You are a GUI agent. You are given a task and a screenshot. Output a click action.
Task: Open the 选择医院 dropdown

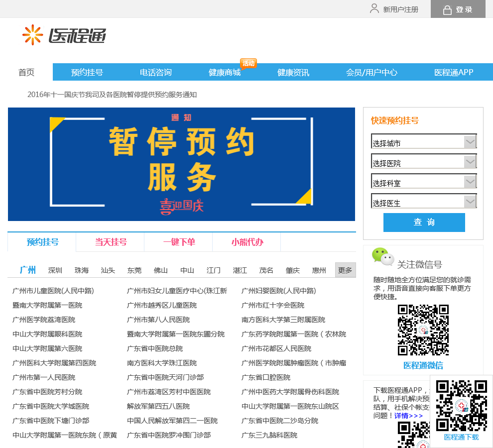tap(424, 161)
